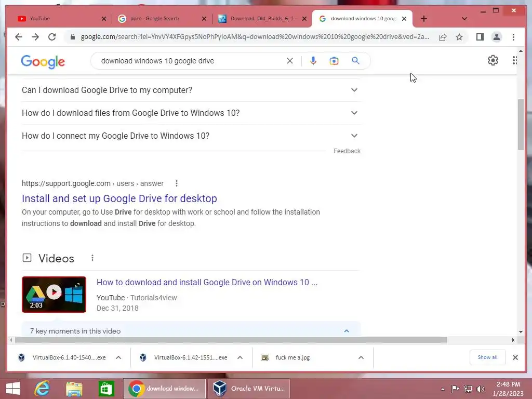Viewport: 532px width, 399px height.
Task: Collapse 7 key moments section
Action: (x=347, y=331)
